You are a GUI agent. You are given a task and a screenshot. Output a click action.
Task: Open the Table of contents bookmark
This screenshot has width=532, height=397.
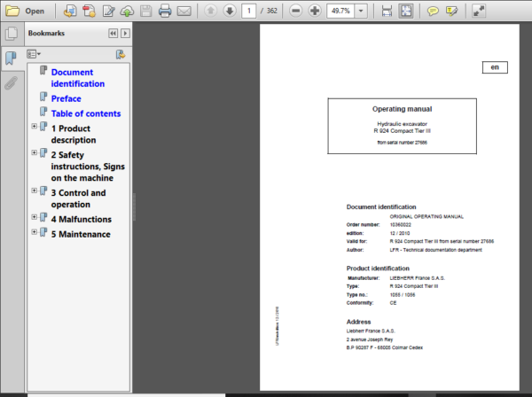pos(86,113)
